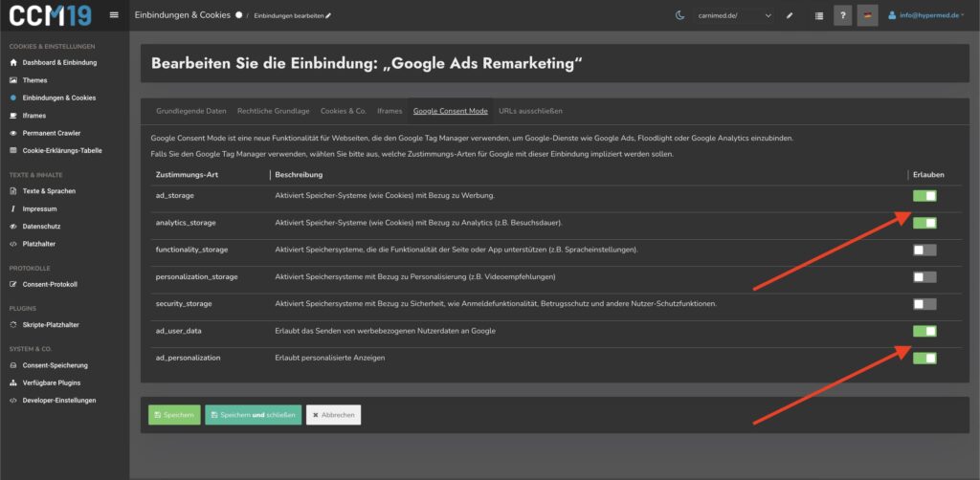
Task: Toggle dark mode moon icon
Action: (680, 15)
